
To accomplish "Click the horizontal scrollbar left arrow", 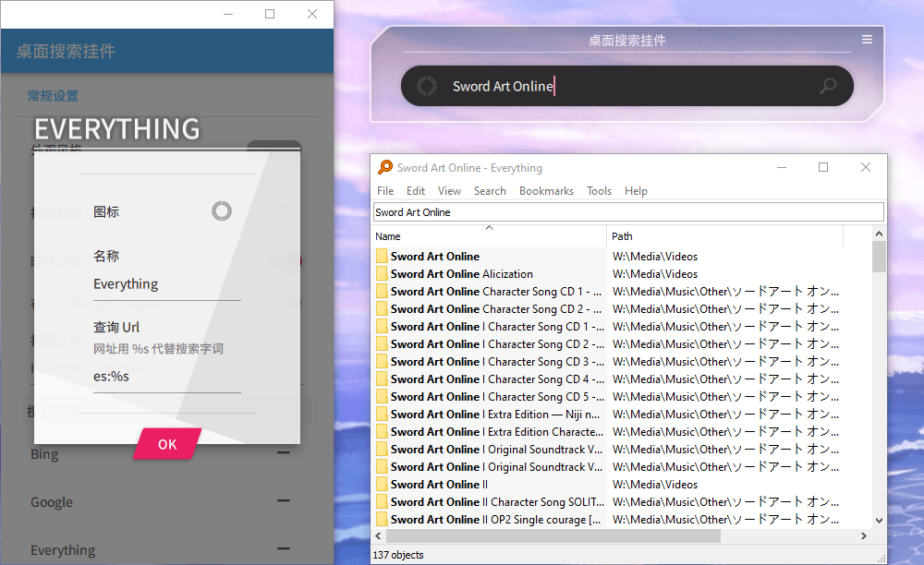I will pos(378,535).
